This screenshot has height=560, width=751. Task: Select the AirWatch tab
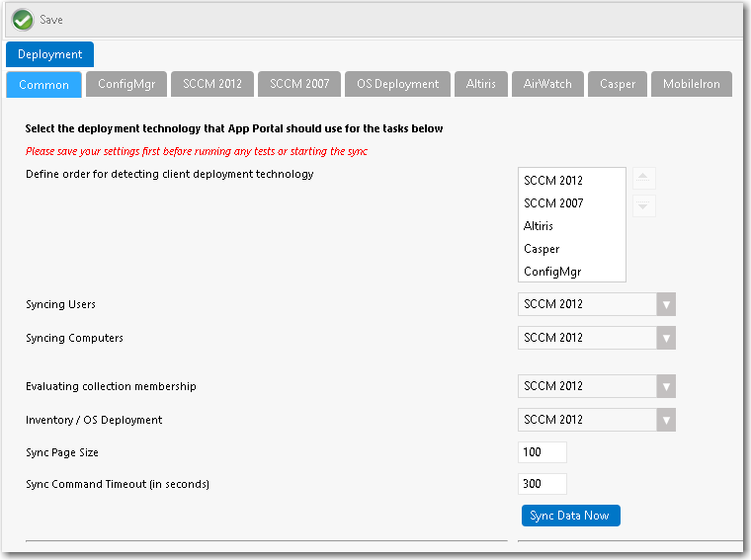(x=547, y=84)
